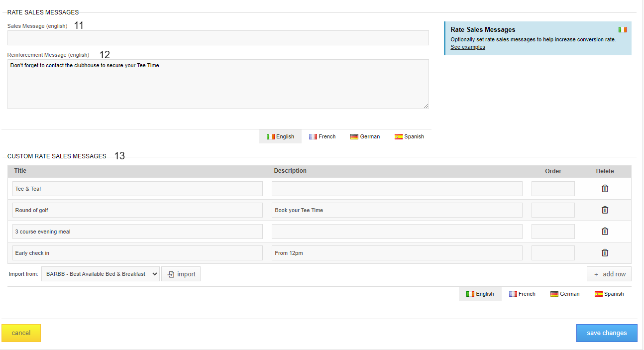Switch to Spanish tab under Rate Sales Messages
The image size is (644, 350).
point(409,136)
